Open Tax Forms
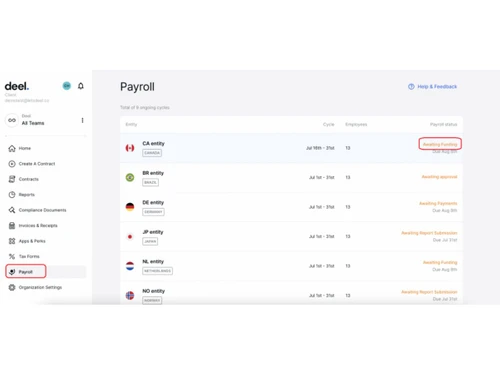The height and width of the screenshot is (375, 500). (x=29, y=256)
